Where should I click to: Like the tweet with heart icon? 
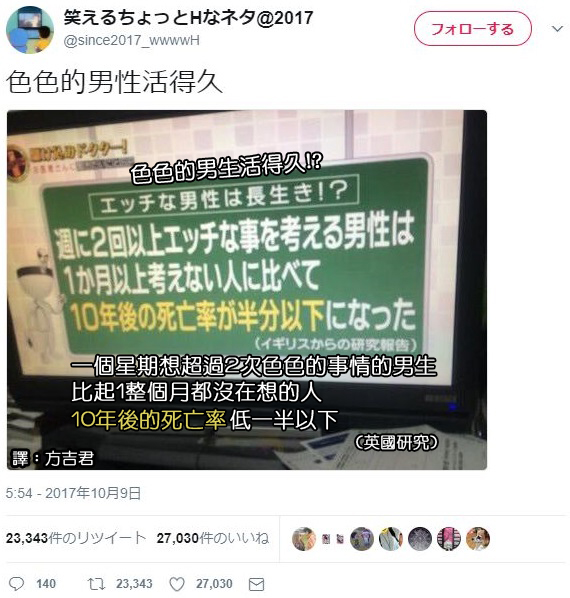tap(177, 584)
